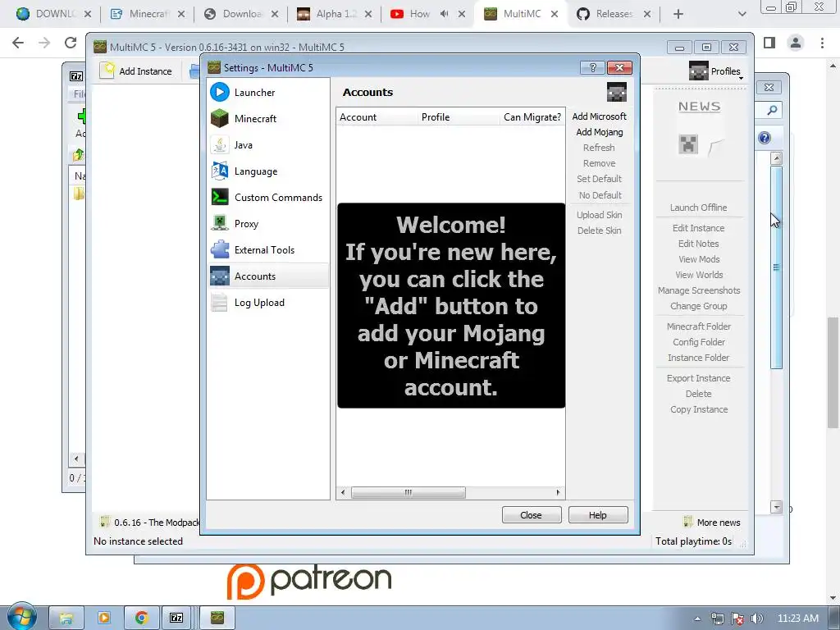840x630 pixels.
Task: Show hidden system tray icons
Action: tap(697, 619)
